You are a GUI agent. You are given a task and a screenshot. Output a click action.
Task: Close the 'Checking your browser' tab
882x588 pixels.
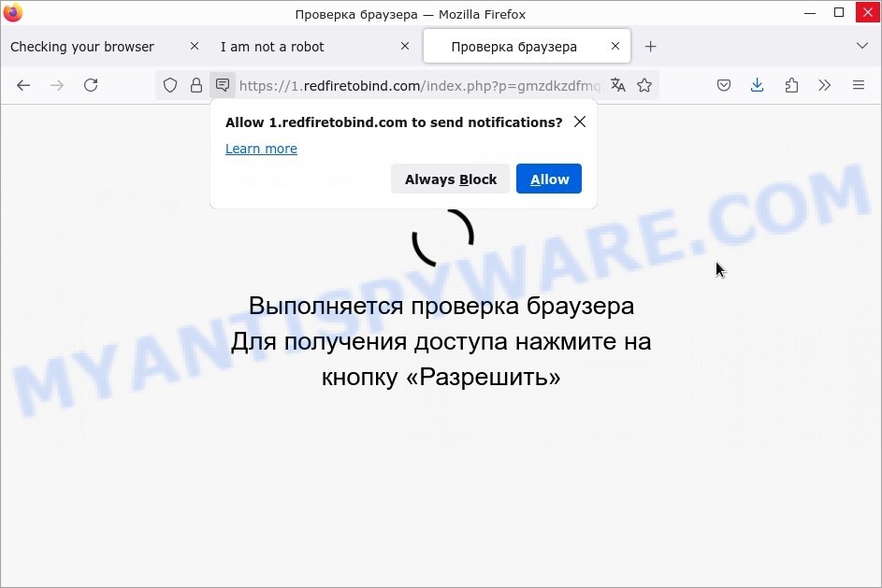(195, 46)
